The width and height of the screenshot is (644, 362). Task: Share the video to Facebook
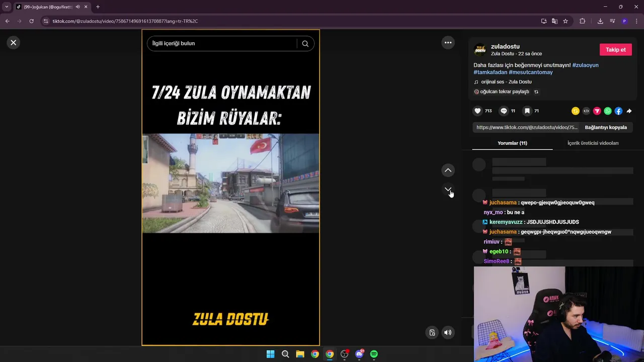[618, 111]
